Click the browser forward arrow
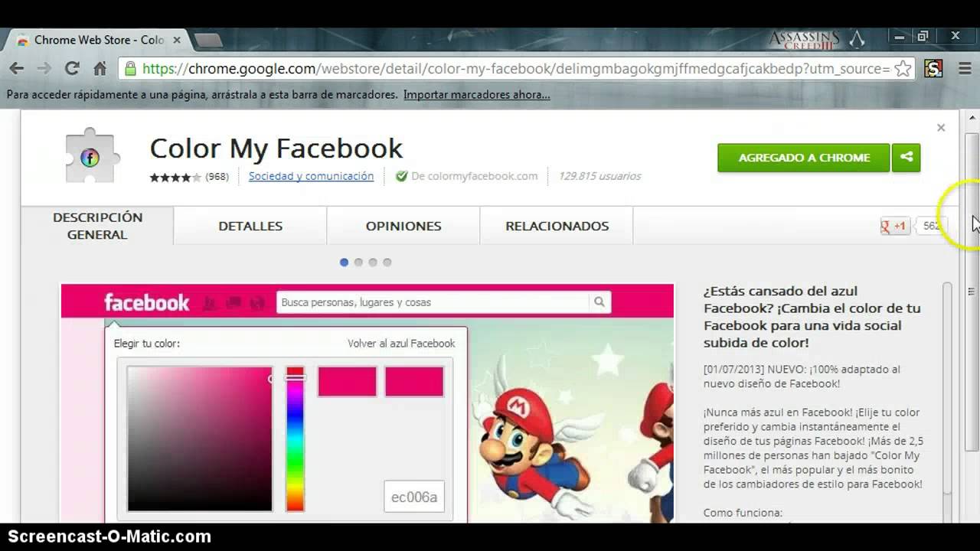 44,69
